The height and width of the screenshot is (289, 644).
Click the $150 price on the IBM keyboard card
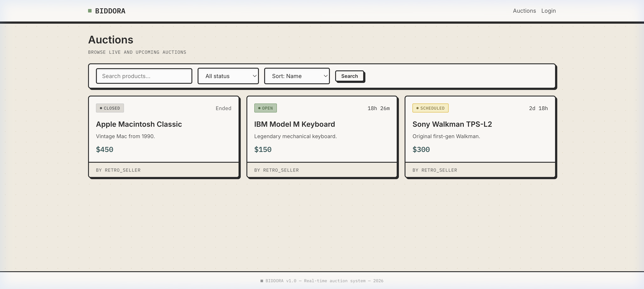tap(263, 149)
